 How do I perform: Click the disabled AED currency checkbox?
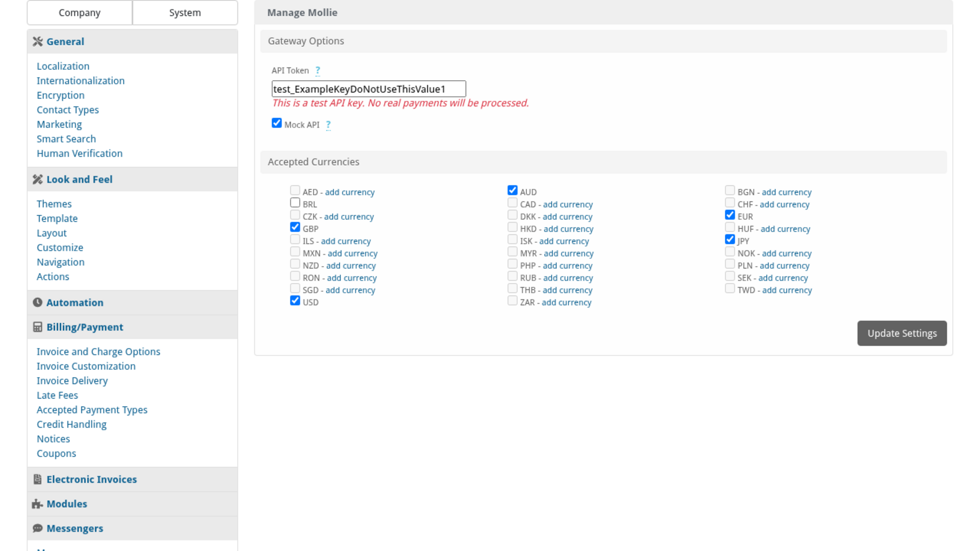pos(295,191)
